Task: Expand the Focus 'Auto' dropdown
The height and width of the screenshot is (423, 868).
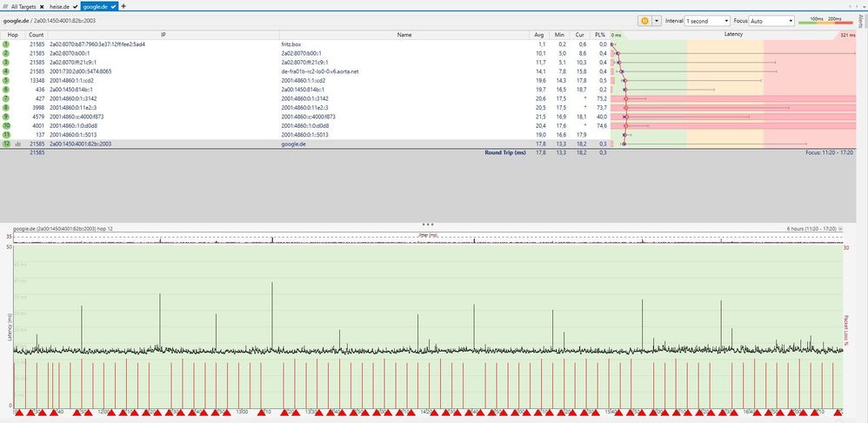Action: click(771, 20)
